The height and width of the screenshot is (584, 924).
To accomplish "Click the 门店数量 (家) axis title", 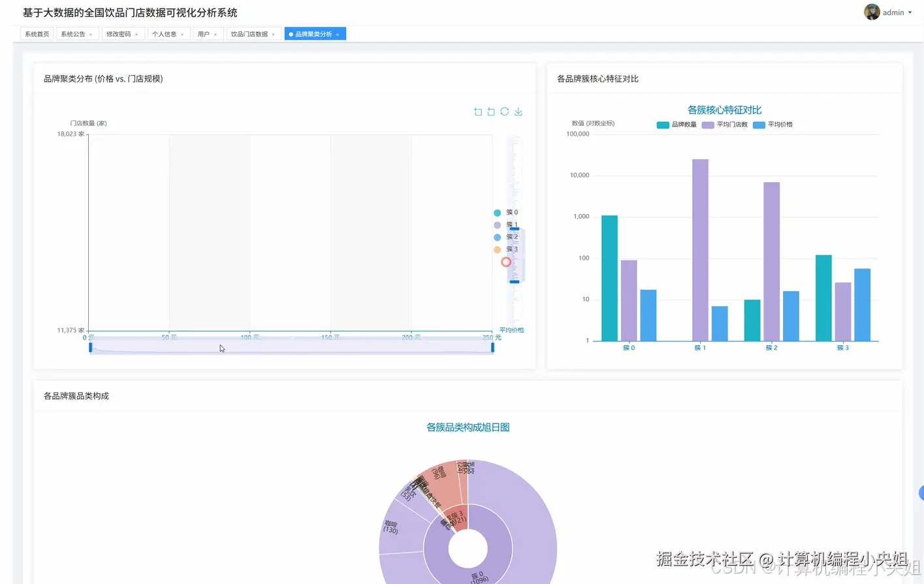I will click(88, 123).
